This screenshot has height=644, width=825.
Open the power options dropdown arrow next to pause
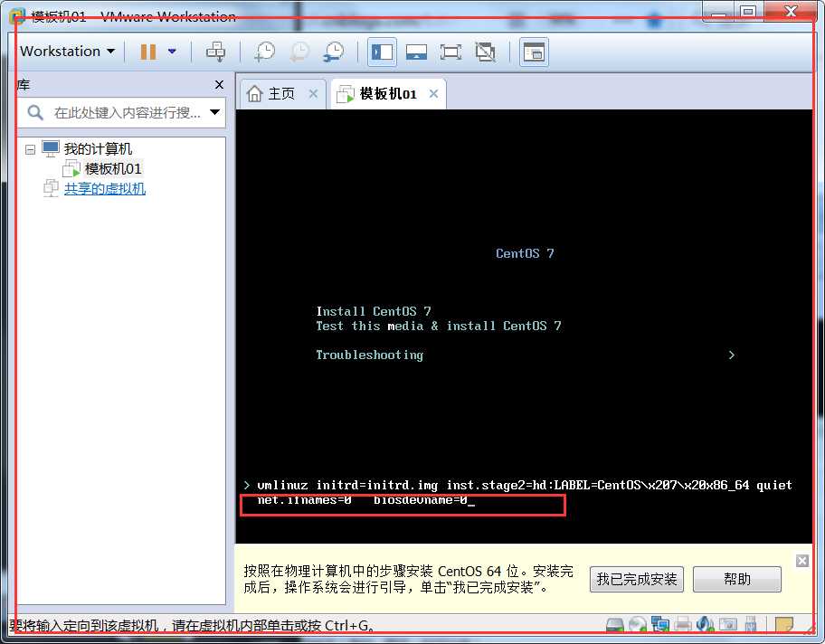(x=172, y=52)
